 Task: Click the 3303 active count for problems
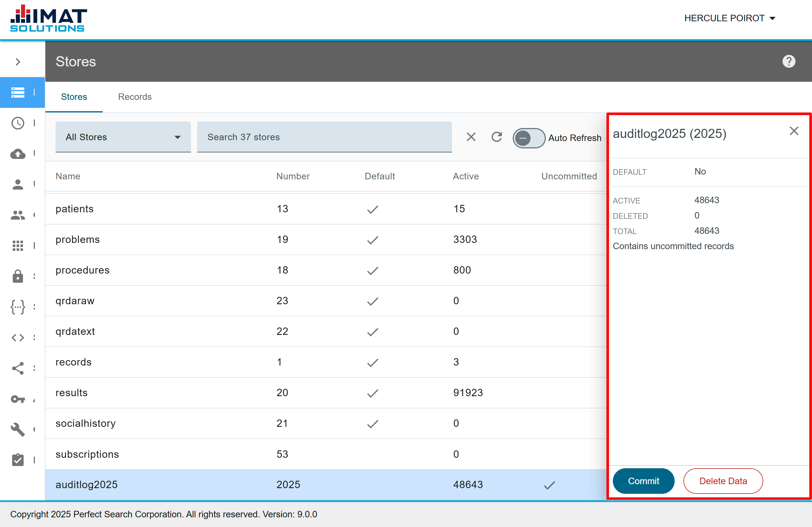coord(465,240)
